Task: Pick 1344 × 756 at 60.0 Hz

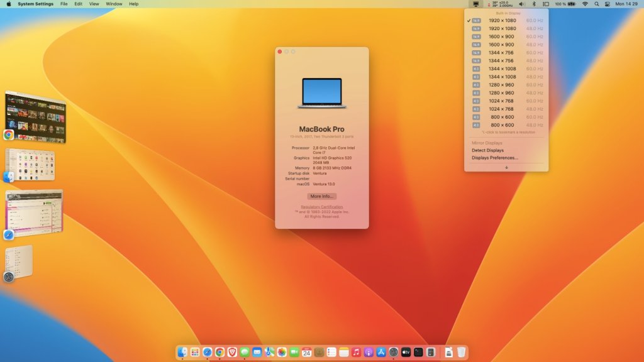Action: pos(506,53)
